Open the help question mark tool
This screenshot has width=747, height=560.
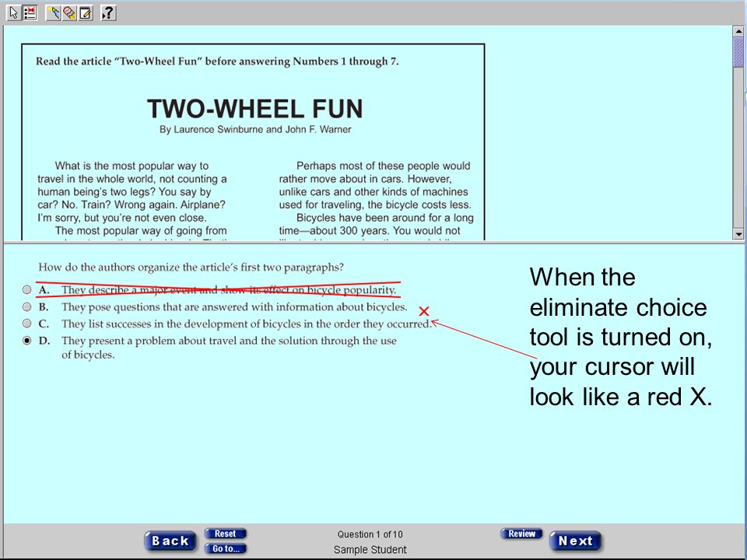(x=109, y=13)
